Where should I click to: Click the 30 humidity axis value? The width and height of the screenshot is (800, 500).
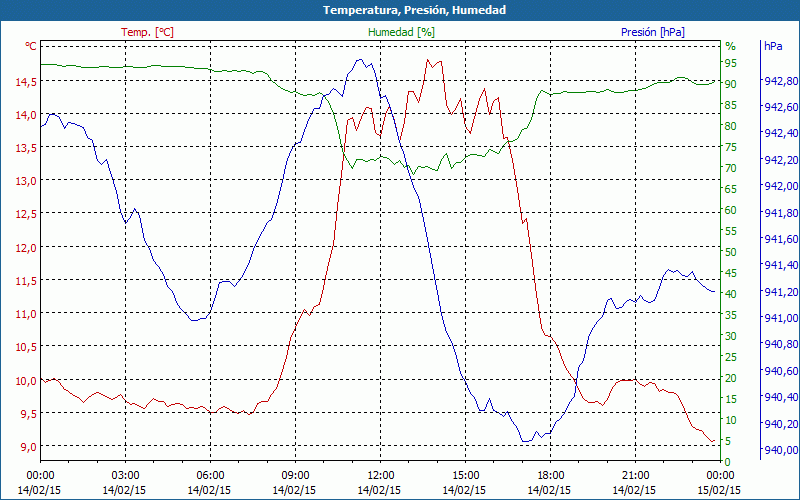click(731, 336)
